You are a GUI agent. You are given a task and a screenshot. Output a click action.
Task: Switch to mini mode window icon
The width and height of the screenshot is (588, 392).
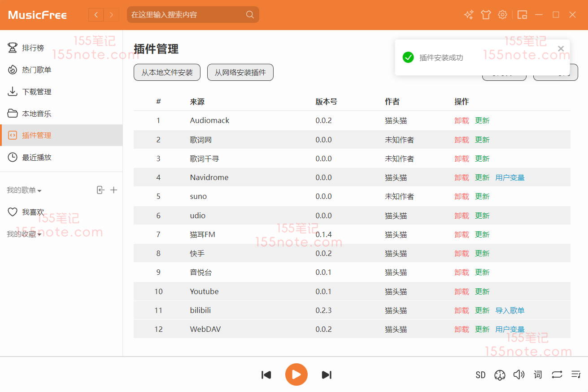(522, 15)
